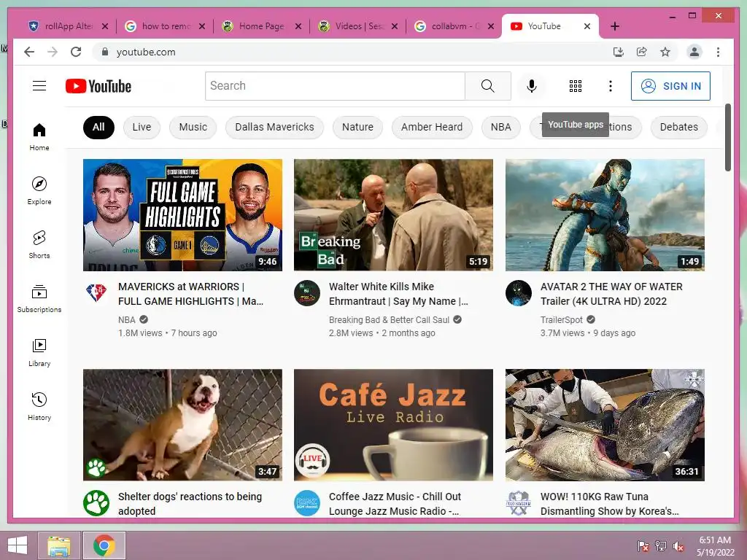747x560 pixels.
Task: Open NBA channel avatar under Mavericks video
Action: click(x=96, y=293)
